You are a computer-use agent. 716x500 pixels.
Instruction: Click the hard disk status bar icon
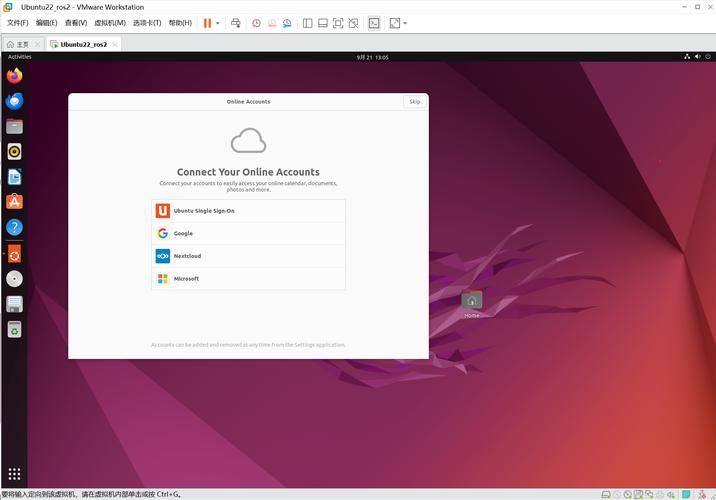(x=606, y=495)
